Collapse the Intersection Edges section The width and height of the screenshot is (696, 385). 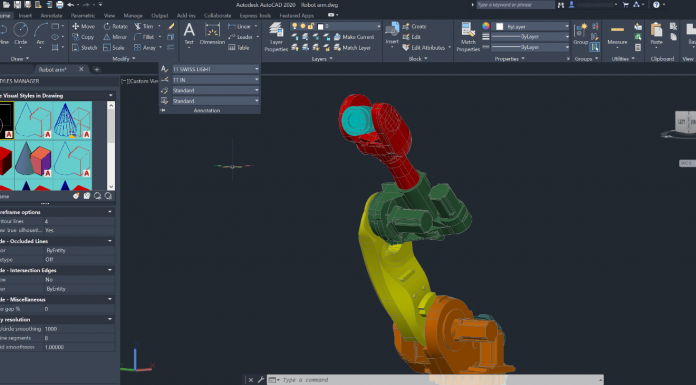tap(110, 270)
